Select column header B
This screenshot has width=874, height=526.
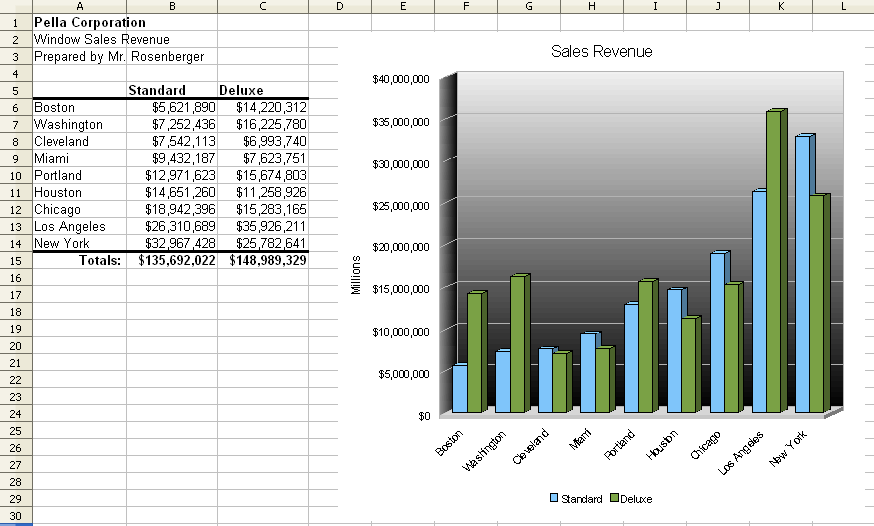point(172,7)
